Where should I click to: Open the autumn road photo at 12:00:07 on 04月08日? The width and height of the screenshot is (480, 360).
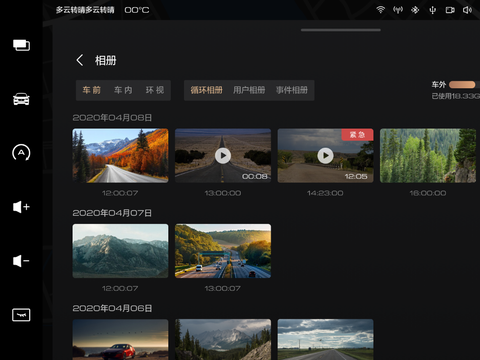click(x=120, y=156)
